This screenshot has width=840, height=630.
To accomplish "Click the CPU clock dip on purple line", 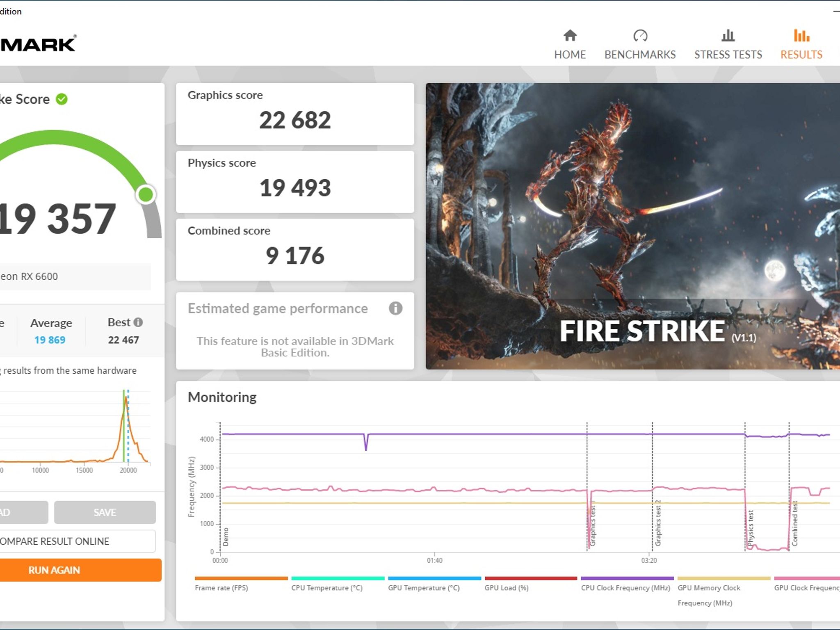I will point(366,443).
